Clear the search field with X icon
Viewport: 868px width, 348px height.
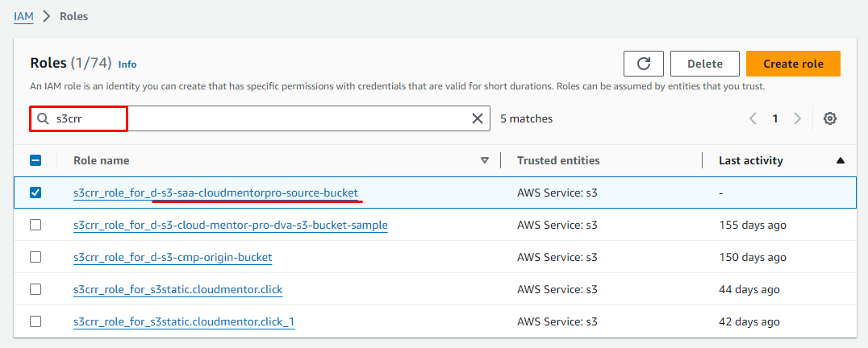[478, 118]
